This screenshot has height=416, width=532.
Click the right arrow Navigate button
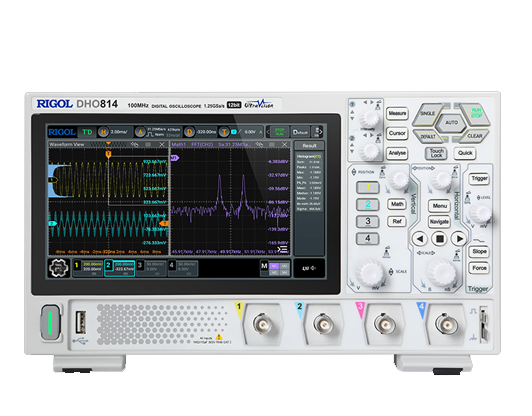(459, 239)
